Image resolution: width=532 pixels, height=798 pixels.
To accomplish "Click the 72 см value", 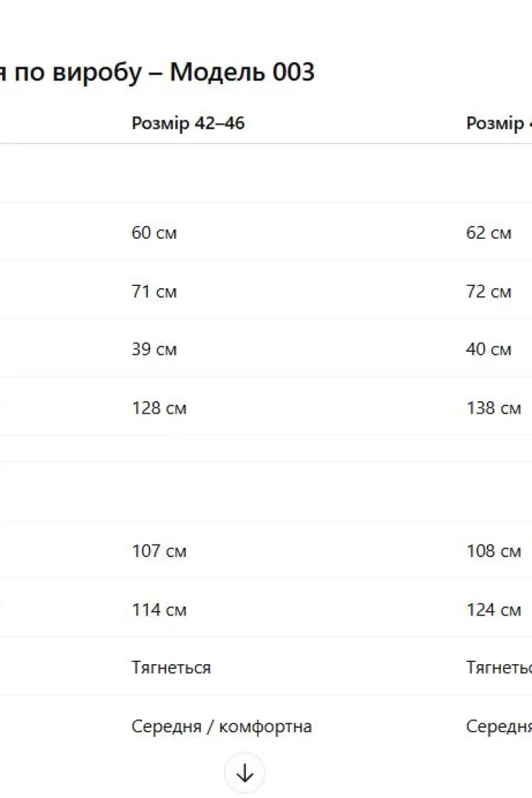I will [488, 292].
